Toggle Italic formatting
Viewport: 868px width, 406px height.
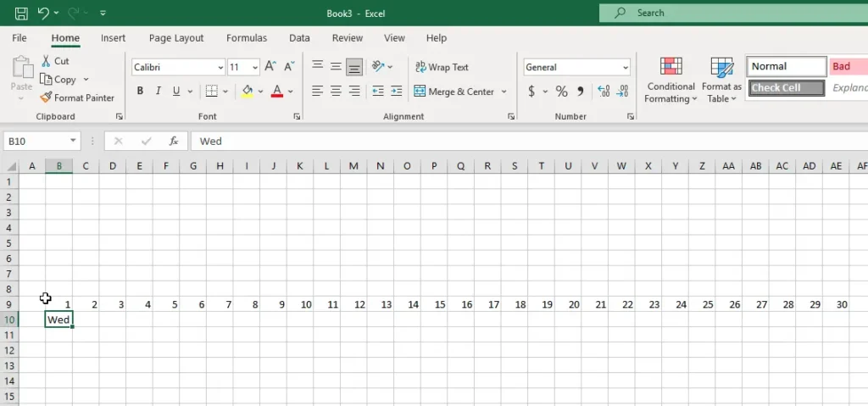(x=159, y=92)
